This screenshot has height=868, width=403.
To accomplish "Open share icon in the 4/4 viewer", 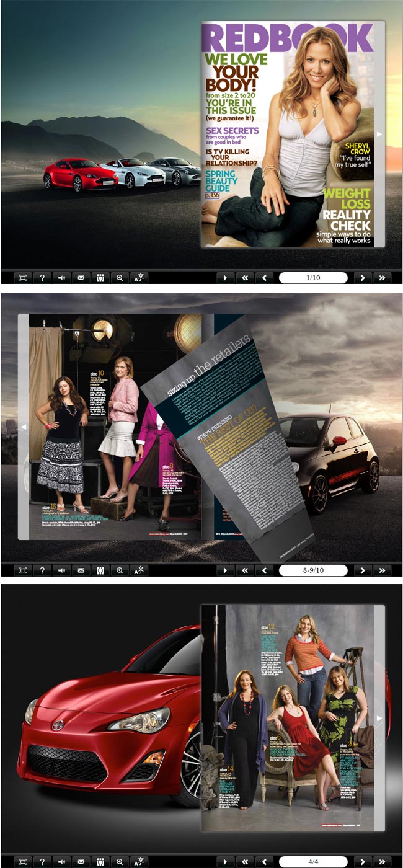I will pyautogui.click(x=100, y=862).
